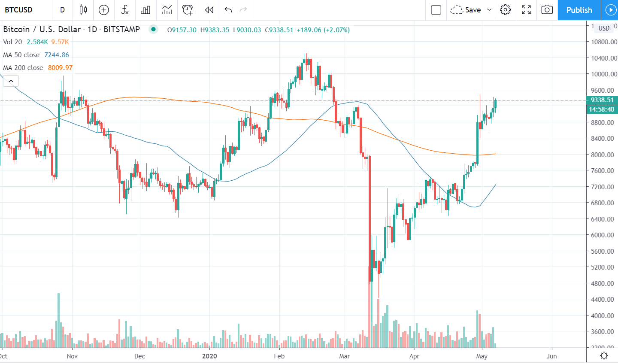The width and height of the screenshot is (618, 364).
Task: Take a chart snapshot with the camera icon
Action: point(547,10)
